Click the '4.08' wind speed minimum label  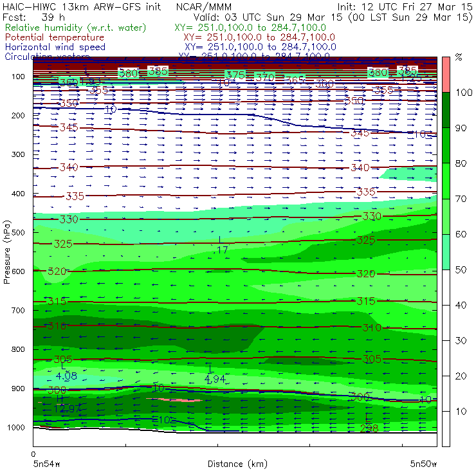click(66, 376)
